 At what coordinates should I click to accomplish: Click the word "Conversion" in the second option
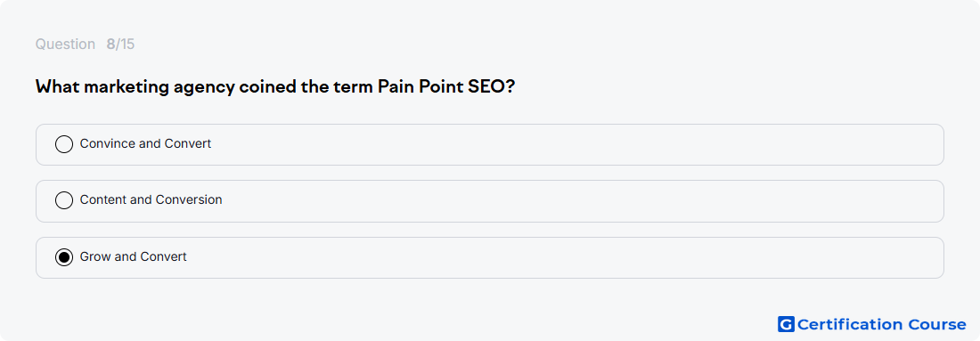[189, 199]
